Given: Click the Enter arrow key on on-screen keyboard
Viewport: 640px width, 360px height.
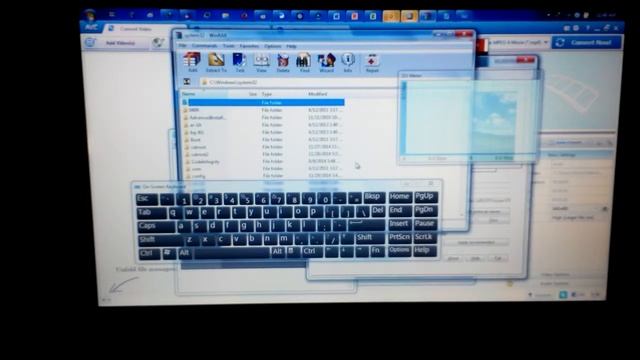Looking at the screenshot, I should pos(366,224).
